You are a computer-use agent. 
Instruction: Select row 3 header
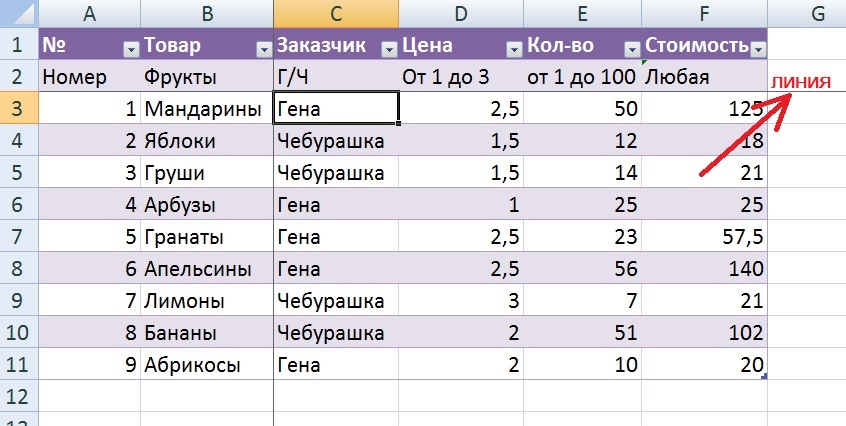pos(17,109)
